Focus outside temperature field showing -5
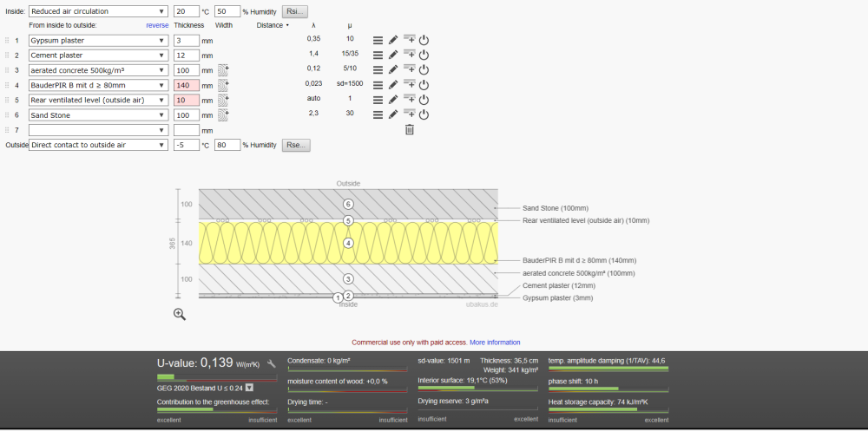The image size is (868, 431). point(186,145)
